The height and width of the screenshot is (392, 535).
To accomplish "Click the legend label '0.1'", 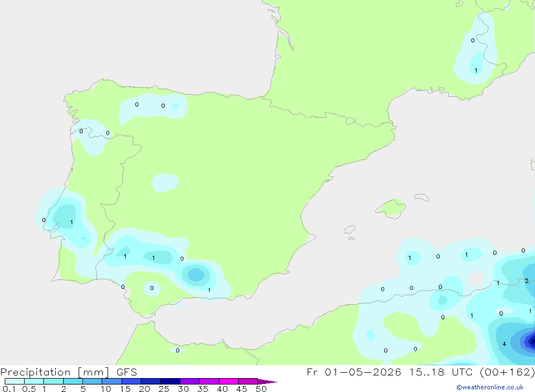I will pyautogui.click(x=9, y=389).
